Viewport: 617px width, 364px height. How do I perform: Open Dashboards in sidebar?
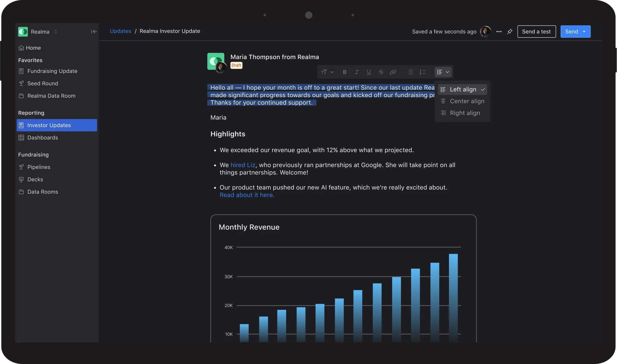click(x=43, y=138)
